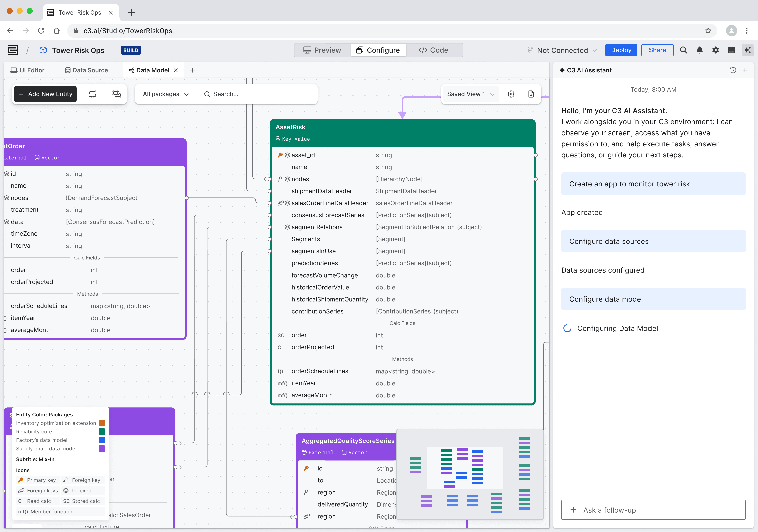Image resolution: width=758 pixels, height=532 pixels.
Task: Open the notifications bell icon
Action: click(700, 50)
